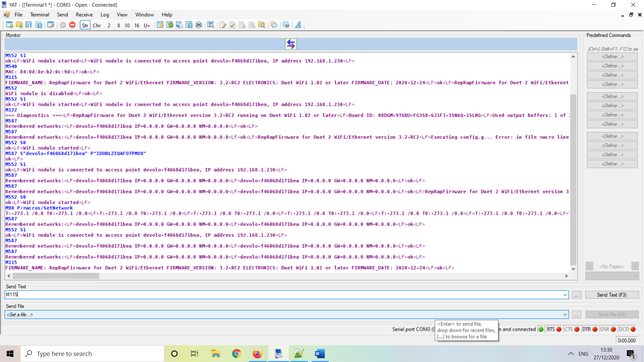Select binary radix 2
This screenshot has height=362, width=644.
[x=109, y=25]
